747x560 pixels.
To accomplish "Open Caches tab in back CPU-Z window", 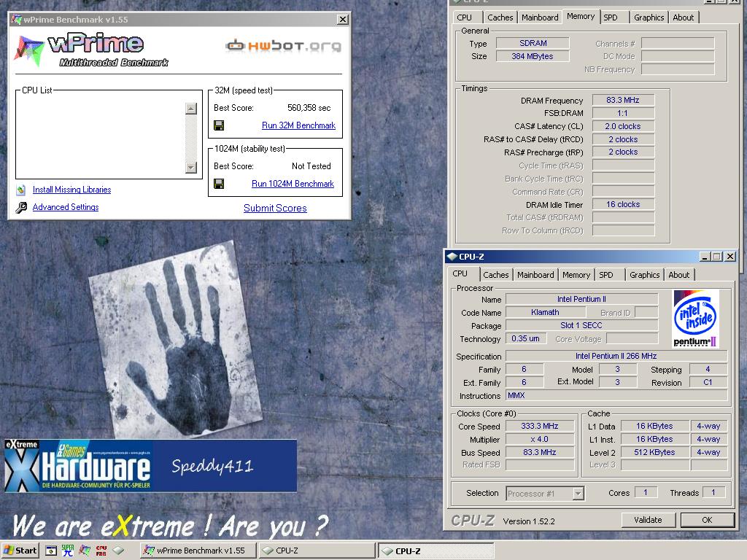I will point(500,17).
